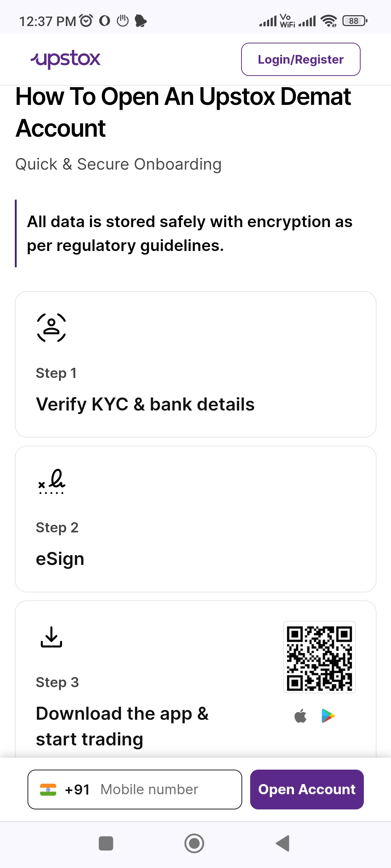The width and height of the screenshot is (391, 868).
Task: Open the Step 1 Verify KYC card
Action: (195, 365)
